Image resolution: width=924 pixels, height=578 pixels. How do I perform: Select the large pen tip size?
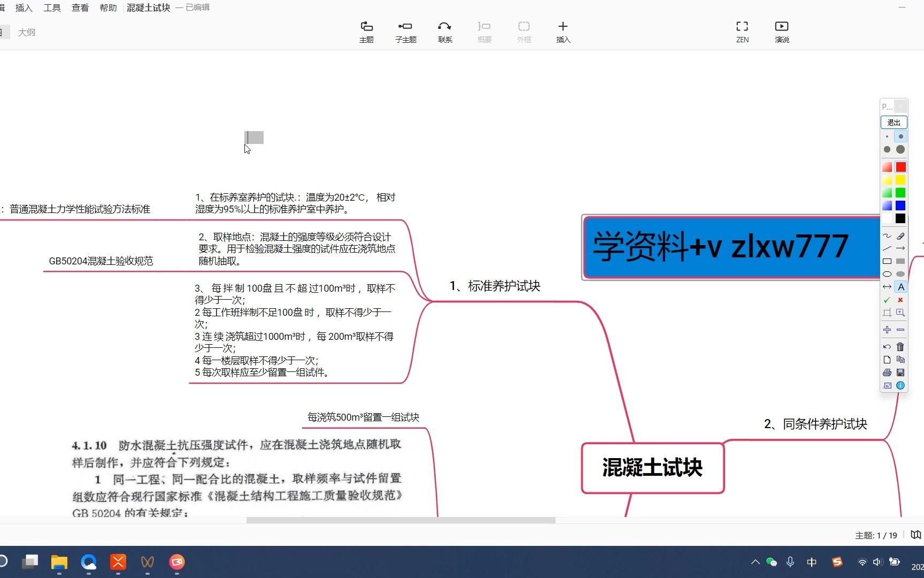[x=900, y=148]
